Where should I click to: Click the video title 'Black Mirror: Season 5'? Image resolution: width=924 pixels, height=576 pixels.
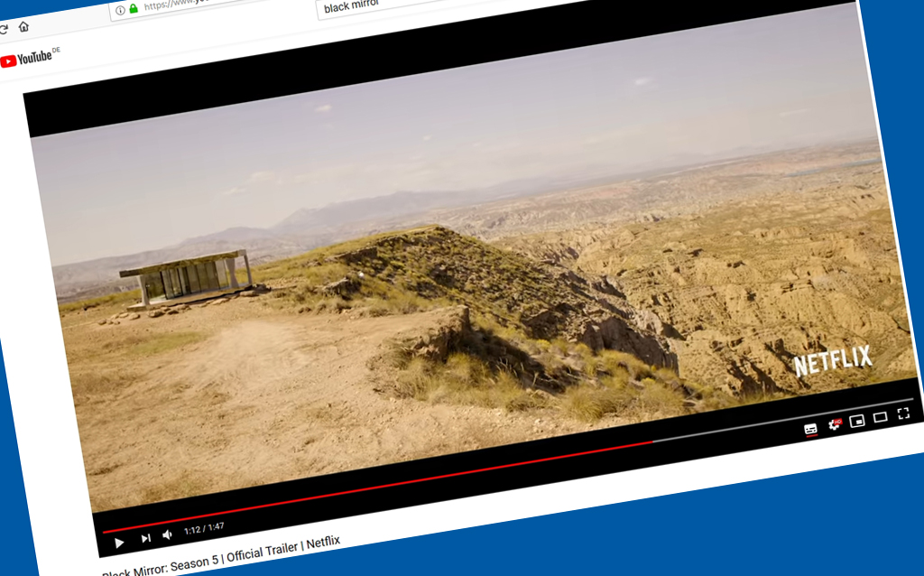(x=221, y=557)
